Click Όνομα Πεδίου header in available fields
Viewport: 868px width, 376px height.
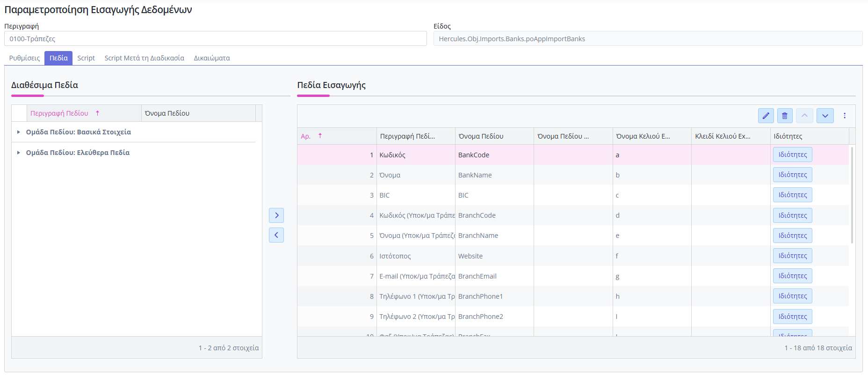[198, 113]
